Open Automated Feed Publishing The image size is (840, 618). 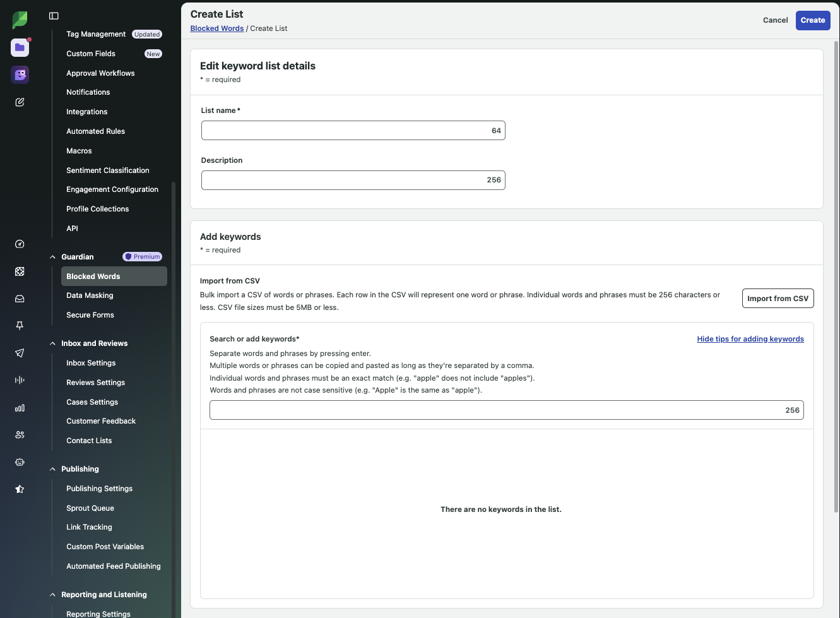pos(114,566)
